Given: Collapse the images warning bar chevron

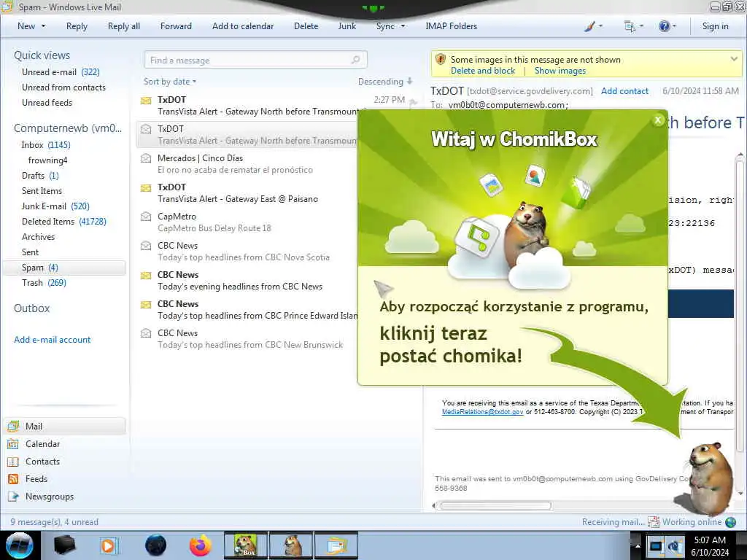Looking at the screenshot, I should 734,59.
